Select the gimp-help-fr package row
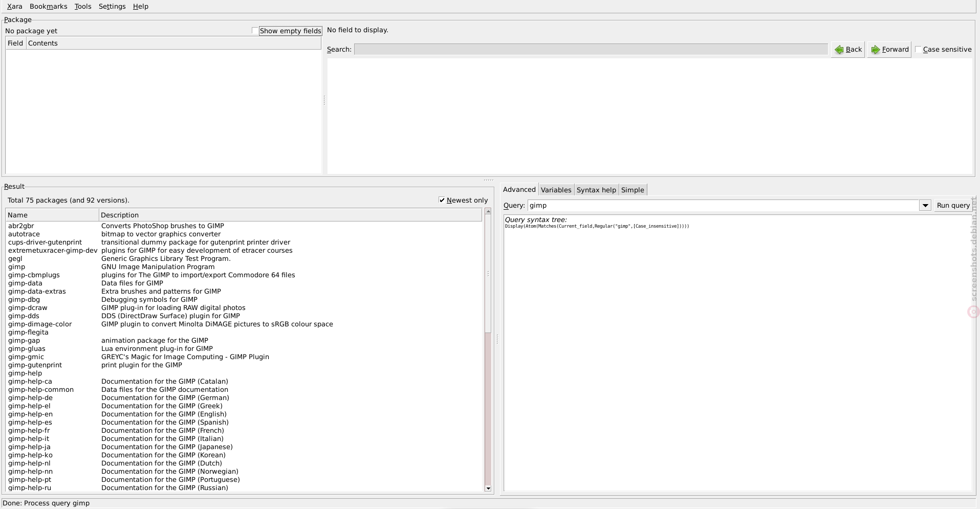This screenshot has height=509, width=980. (244, 430)
